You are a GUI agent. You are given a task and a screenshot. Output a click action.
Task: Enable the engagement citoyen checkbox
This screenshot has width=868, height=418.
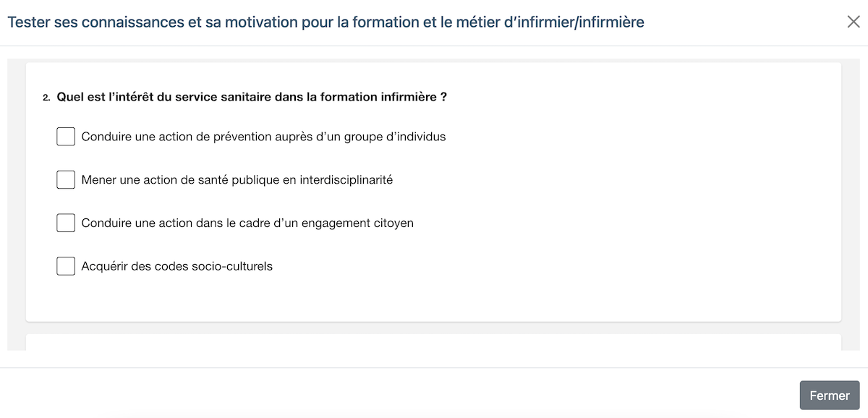pos(66,223)
